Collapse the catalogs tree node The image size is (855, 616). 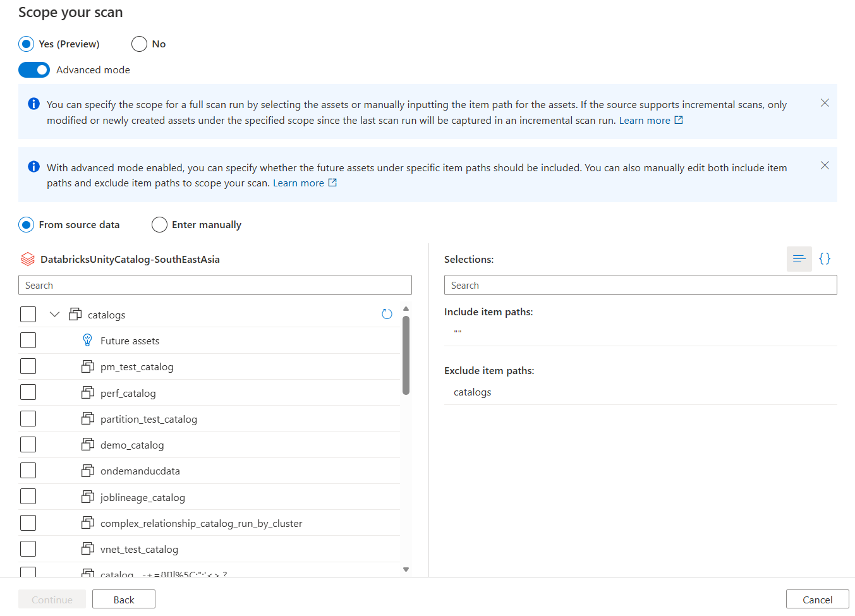(x=54, y=314)
